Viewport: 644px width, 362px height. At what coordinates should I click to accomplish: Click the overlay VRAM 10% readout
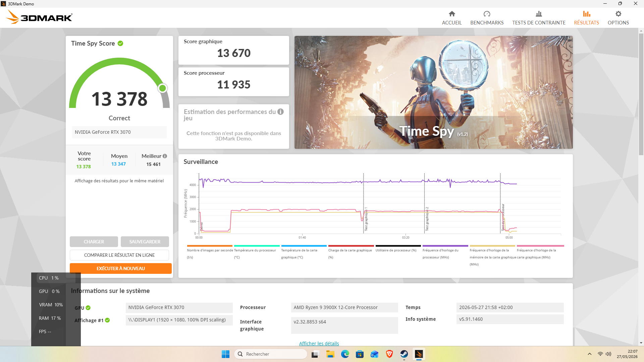tap(51, 305)
